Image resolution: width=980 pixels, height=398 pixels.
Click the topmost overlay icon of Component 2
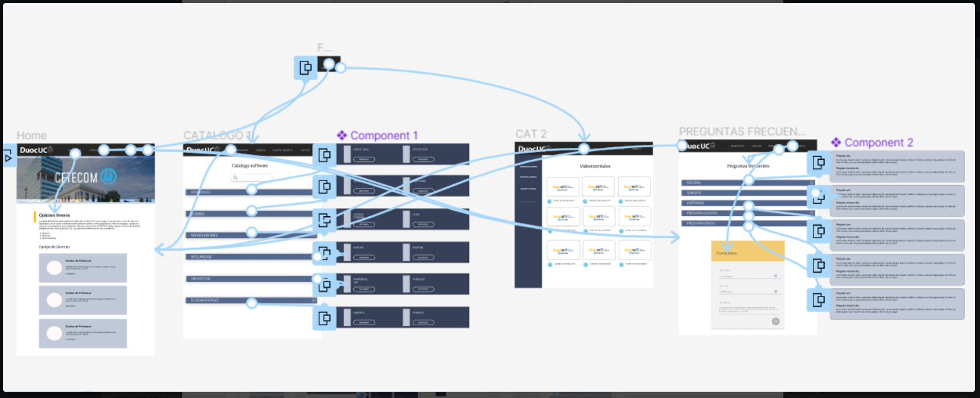(x=818, y=163)
